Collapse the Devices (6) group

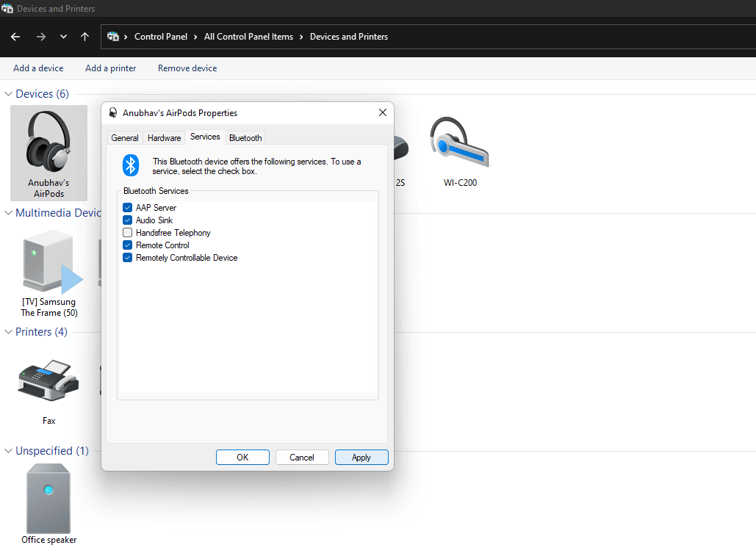tap(8, 94)
